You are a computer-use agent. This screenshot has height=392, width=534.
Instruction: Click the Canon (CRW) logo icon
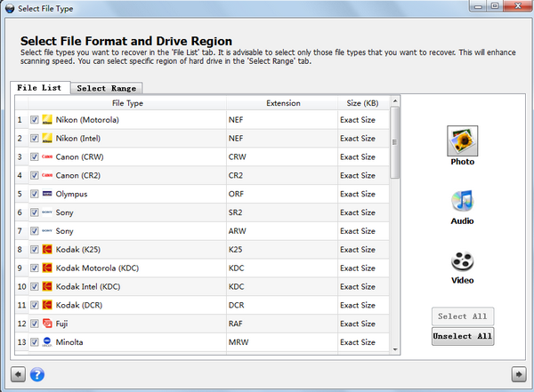[47, 156]
